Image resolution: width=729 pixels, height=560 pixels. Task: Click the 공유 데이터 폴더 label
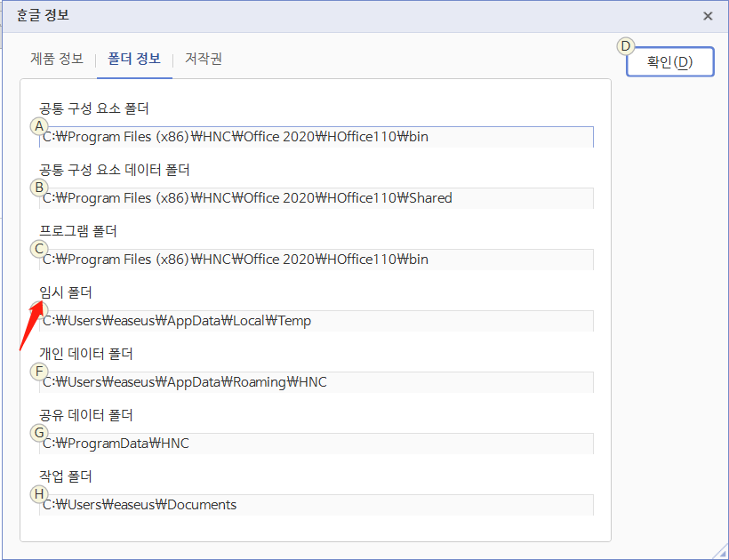(86, 415)
